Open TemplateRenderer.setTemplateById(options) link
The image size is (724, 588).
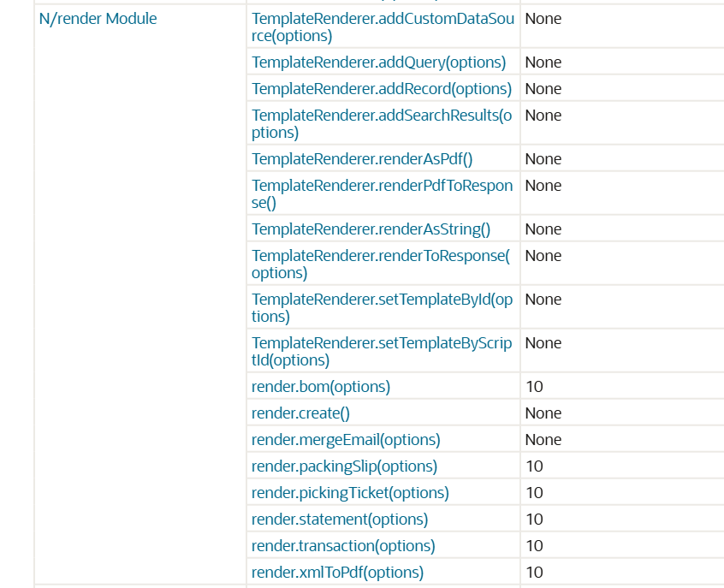381,307
